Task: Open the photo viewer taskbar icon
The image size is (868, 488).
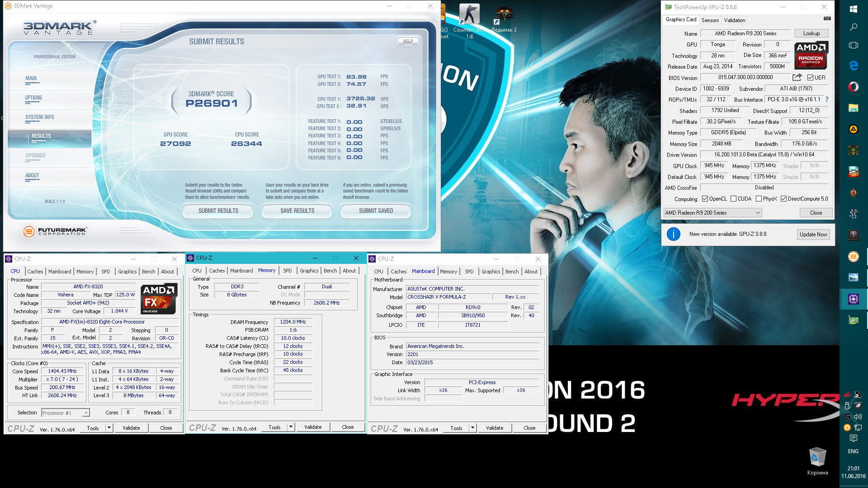Action: click(x=854, y=277)
